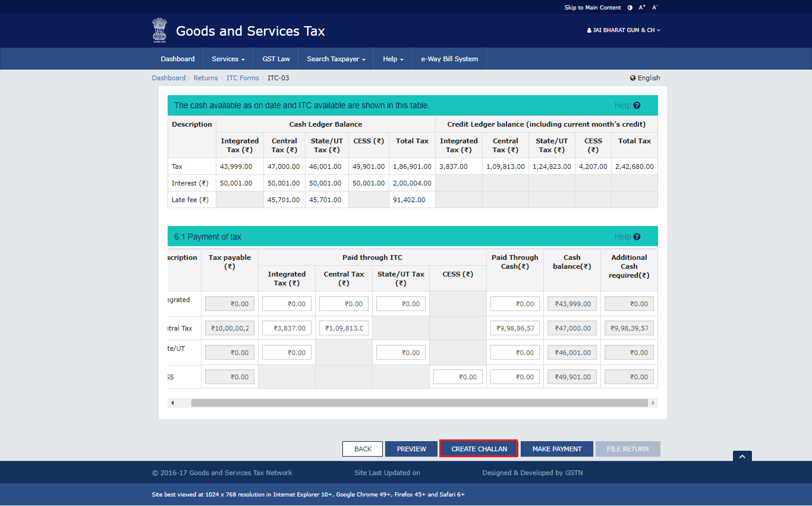Viewport: 812px width, 506px height.
Task: Click Integrated Tax ITC field in Integrated row
Action: 287,304
